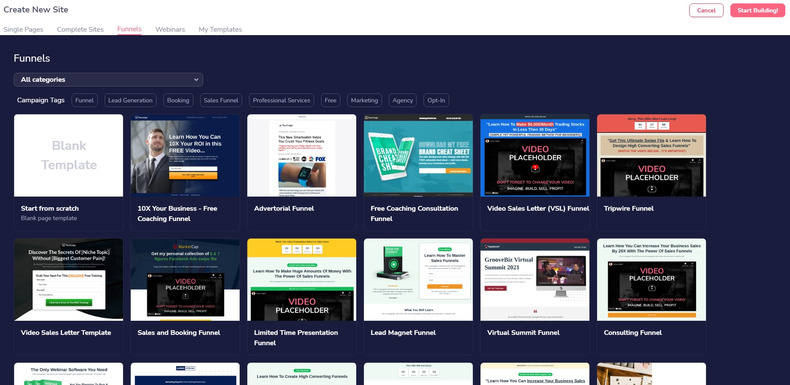Go to My Templates tab
The height and width of the screenshot is (385, 790).
220,29
